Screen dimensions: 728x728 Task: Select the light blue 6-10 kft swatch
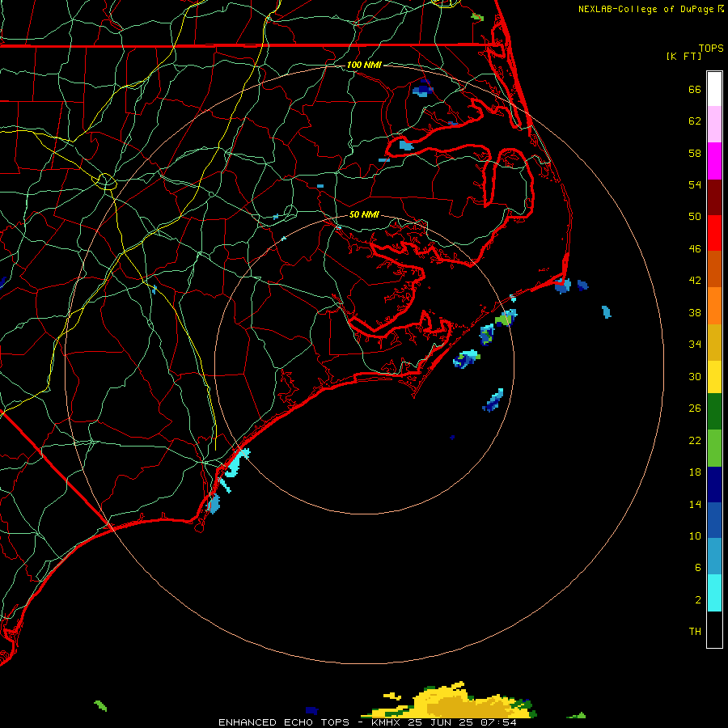(x=714, y=557)
